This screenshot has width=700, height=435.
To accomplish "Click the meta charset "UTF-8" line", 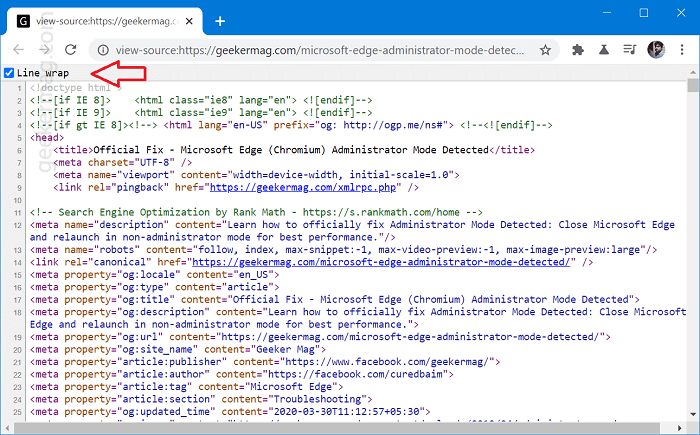I will pyautogui.click(x=122, y=163).
